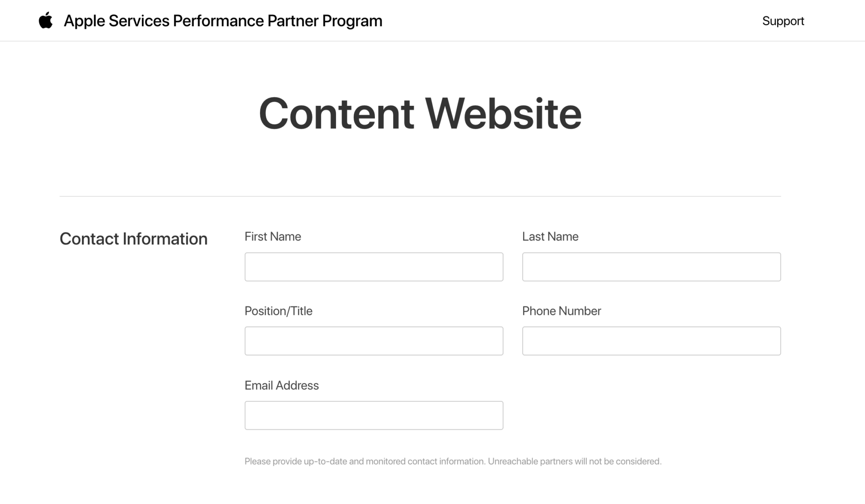Screen dimensions: 865x504
Task: Select the Contact Information section heading
Action: coord(133,239)
